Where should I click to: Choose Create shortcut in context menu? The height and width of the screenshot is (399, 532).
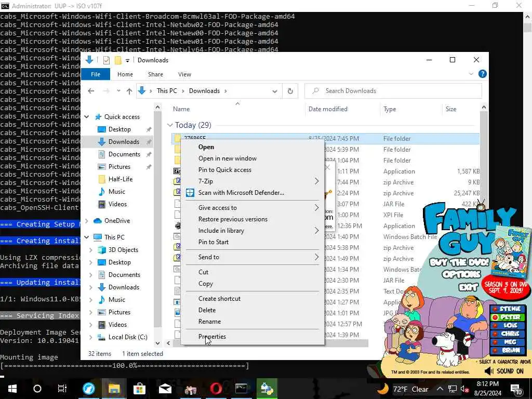click(253, 299)
